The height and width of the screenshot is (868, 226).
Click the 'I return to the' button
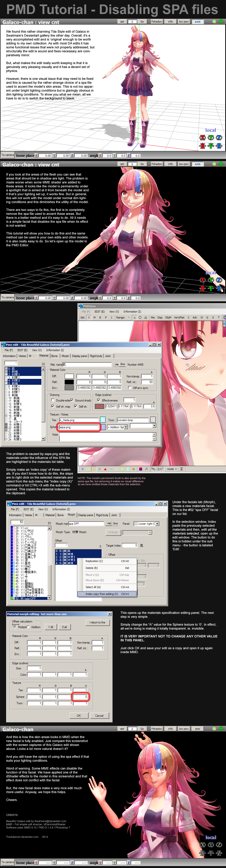[x=97, y=622]
